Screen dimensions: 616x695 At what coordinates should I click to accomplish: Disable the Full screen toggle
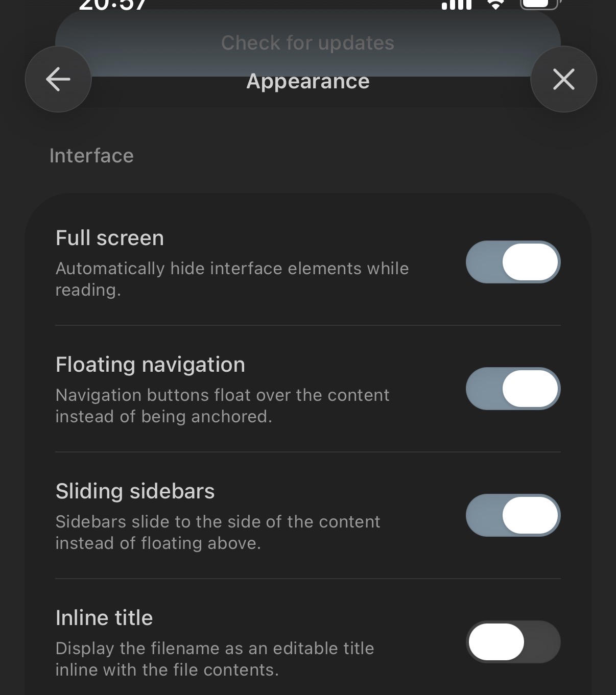(x=513, y=262)
